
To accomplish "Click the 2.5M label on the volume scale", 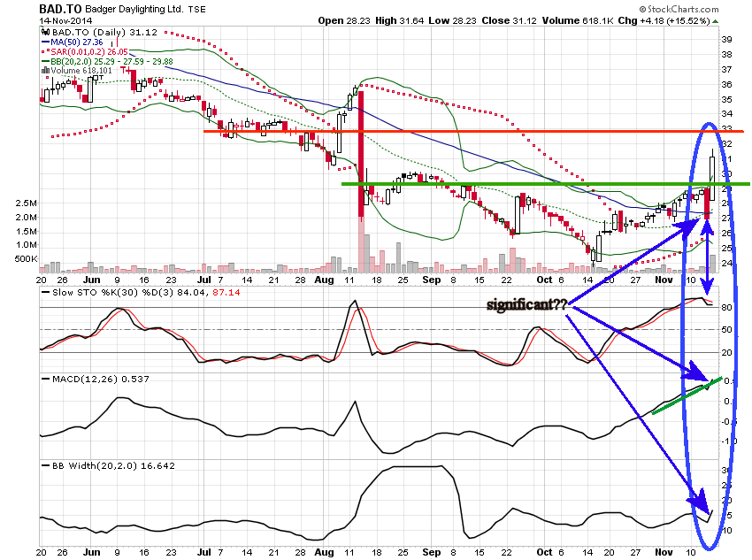I will pos(26,203).
